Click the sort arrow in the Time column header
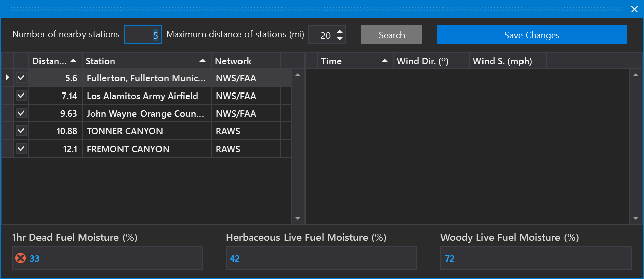This screenshot has width=644, height=279. tap(385, 61)
